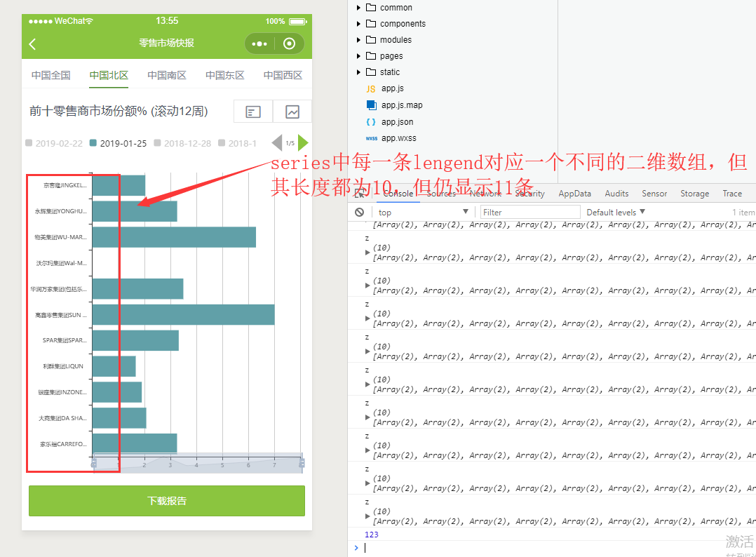756x557 pixels.
Task: Click the 前十零售商市场份额% chart title
Action: [119, 112]
